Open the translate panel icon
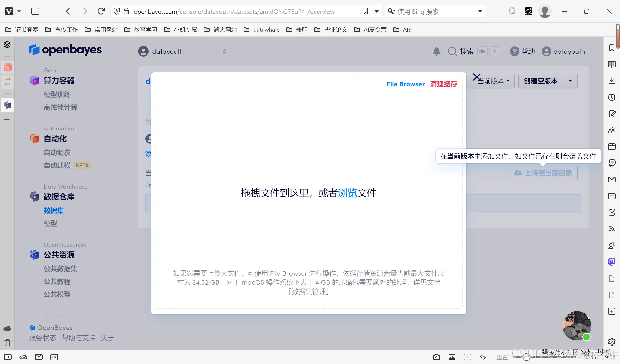 click(612, 130)
